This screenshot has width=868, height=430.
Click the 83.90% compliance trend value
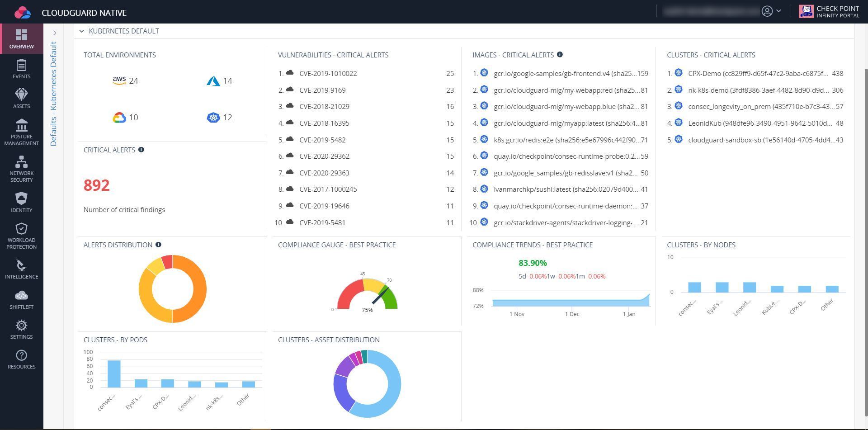pyautogui.click(x=533, y=263)
